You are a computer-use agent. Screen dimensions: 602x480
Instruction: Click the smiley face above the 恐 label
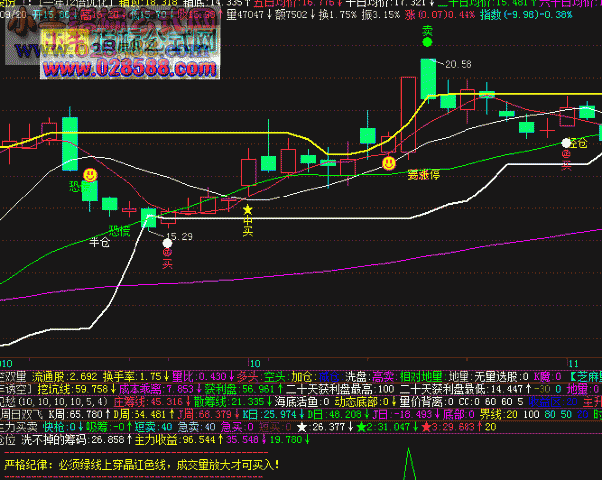pyautogui.click(x=90, y=175)
